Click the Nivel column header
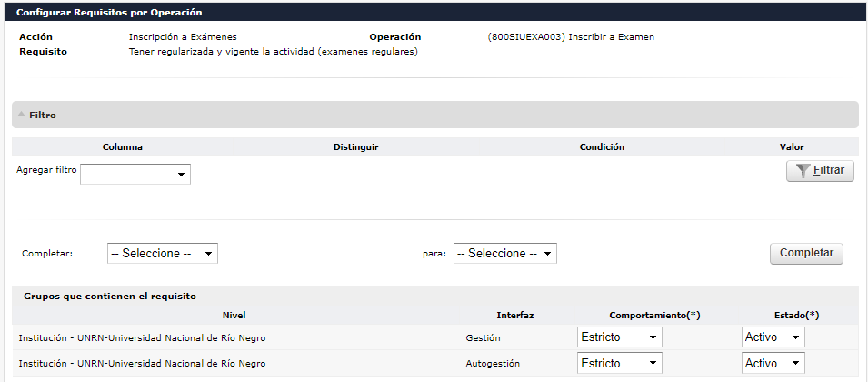The height and width of the screenshot is (382, 868). pyautogui.click(x=234, y=315)
